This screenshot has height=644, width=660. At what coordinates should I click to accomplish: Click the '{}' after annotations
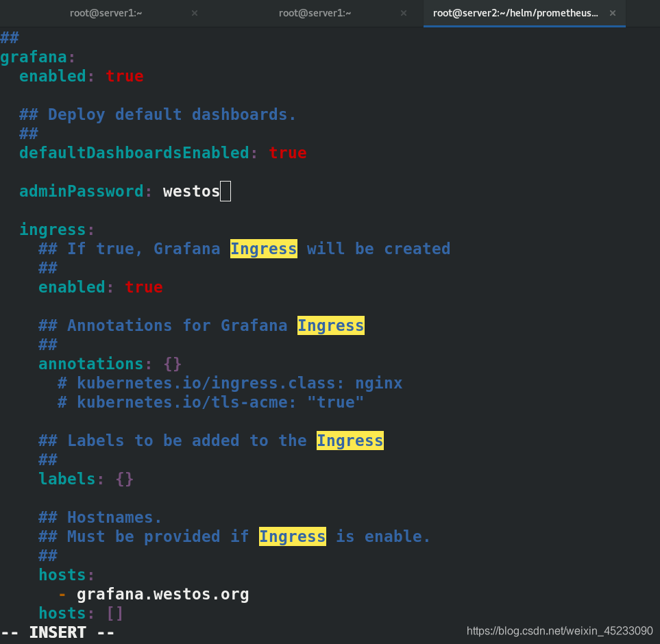pos(173,363)
